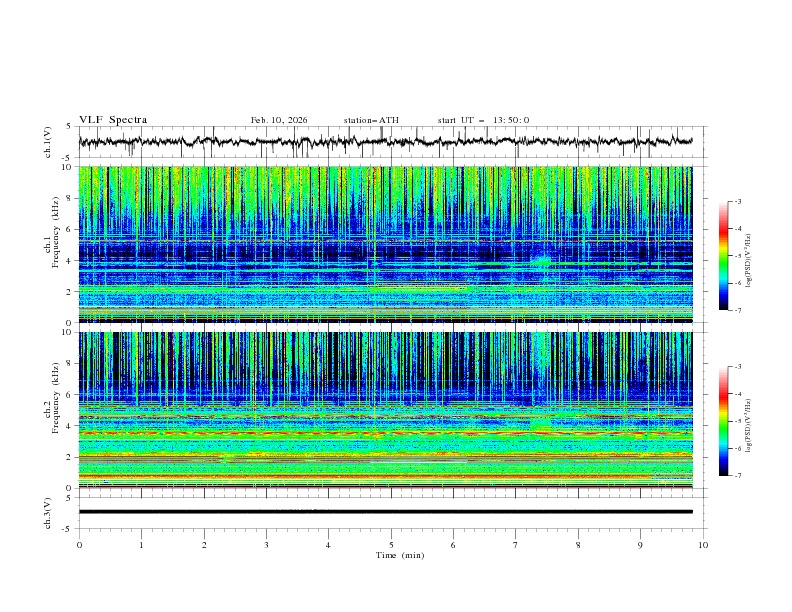Screen dimensions: 792x612
Task: Click the time axis tick label '3'
Action: coord(266,545)
